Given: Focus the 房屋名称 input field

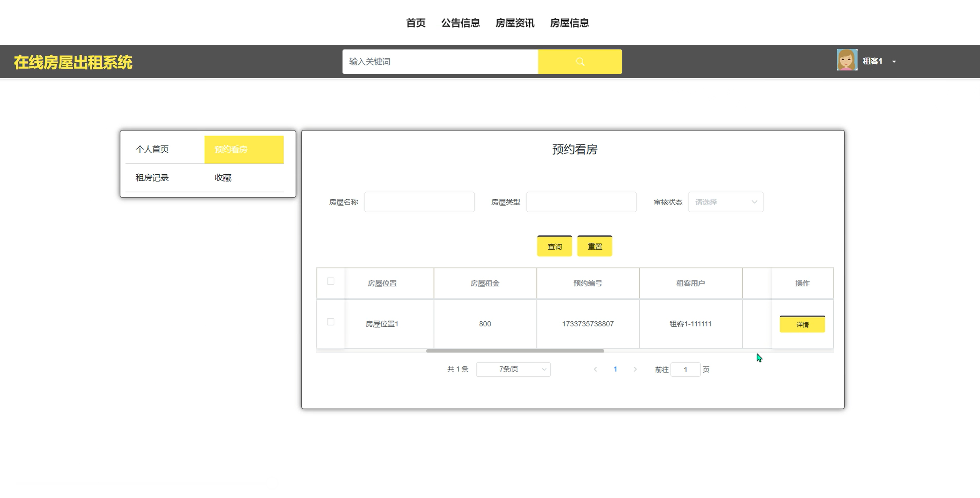Looking at the screenshot, I should point(419,202).
